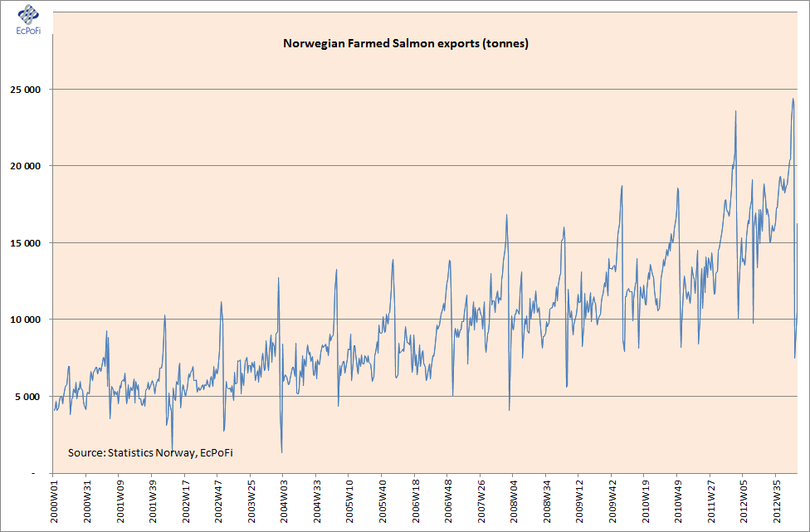
Task: Click the 10 000 y-axis label
Action: (x=25, y=320)
